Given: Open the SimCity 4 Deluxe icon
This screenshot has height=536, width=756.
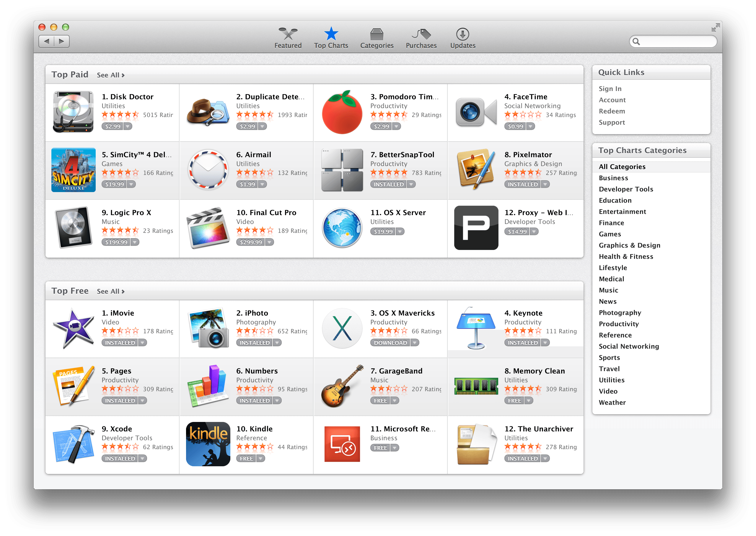Looking at the screenshot, I should 73,170.
